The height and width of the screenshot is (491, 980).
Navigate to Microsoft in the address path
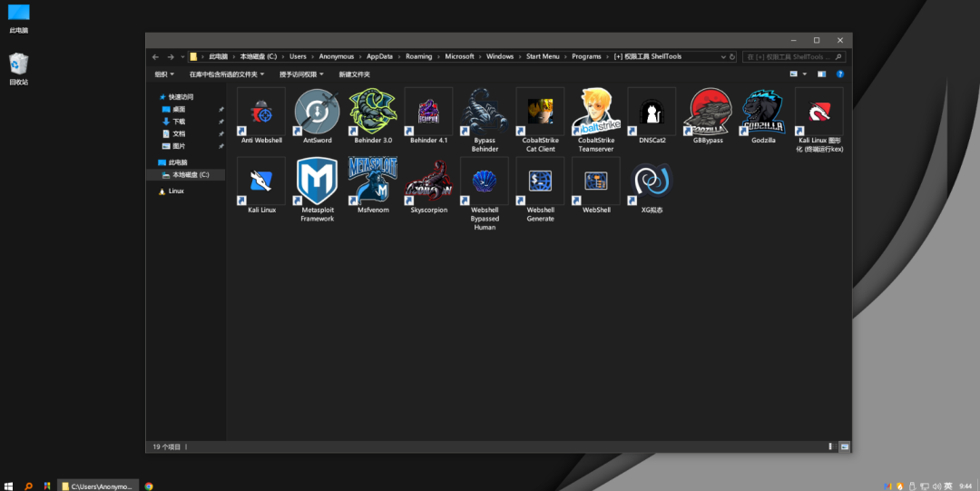tap(459, 56)
